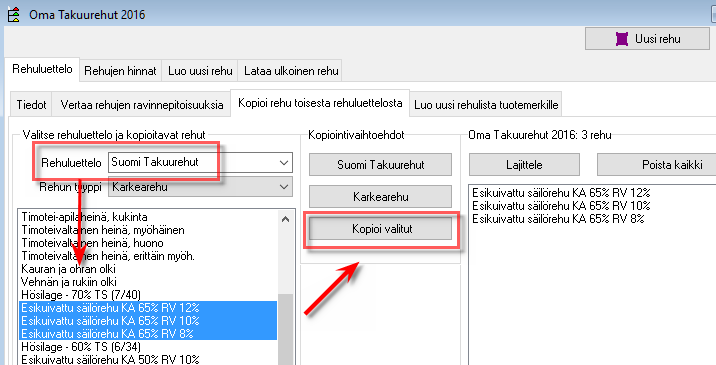The image size is (716, 365).
Task: Select Vehnän ja rukiin olki
Action: [x=148, y=282]
